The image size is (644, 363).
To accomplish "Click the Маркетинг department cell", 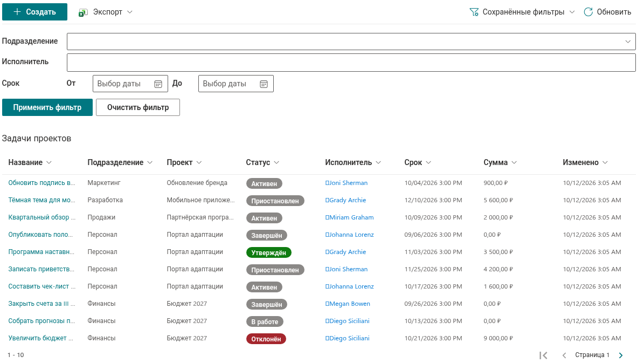I will pyautogui.click(x=104, y=183).
